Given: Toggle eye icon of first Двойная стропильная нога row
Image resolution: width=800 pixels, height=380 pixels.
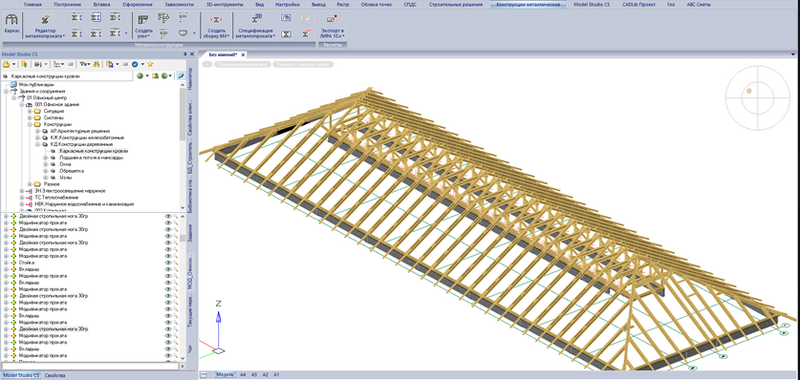Looking at the screenshot, I should [x=167, y=216].
